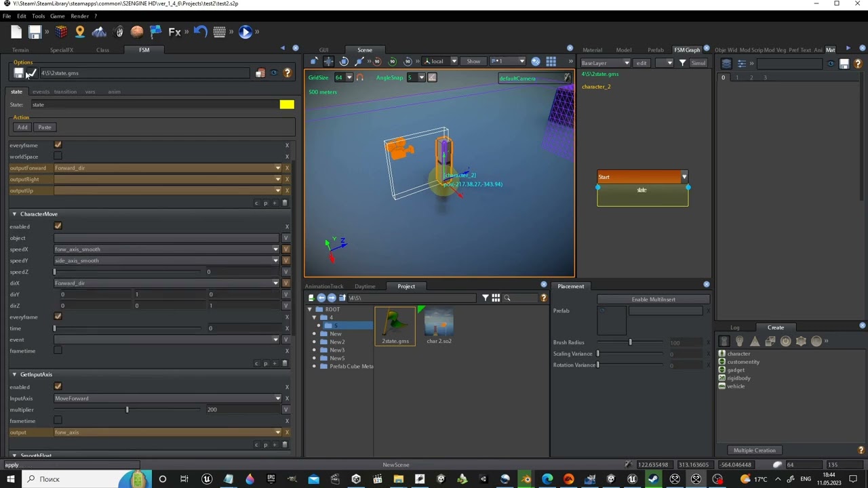The image size is (868, 488).
Task: Open the Rubik's cube tool icon
Action: (62, 31)
